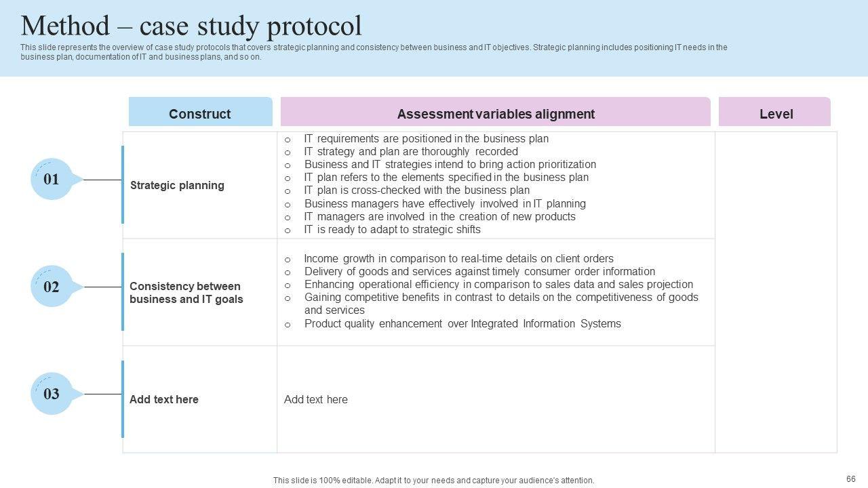The image size is (868, 488).
Task: Select the slide title 'Method – case study protocol'
Action: click(191, 26)
